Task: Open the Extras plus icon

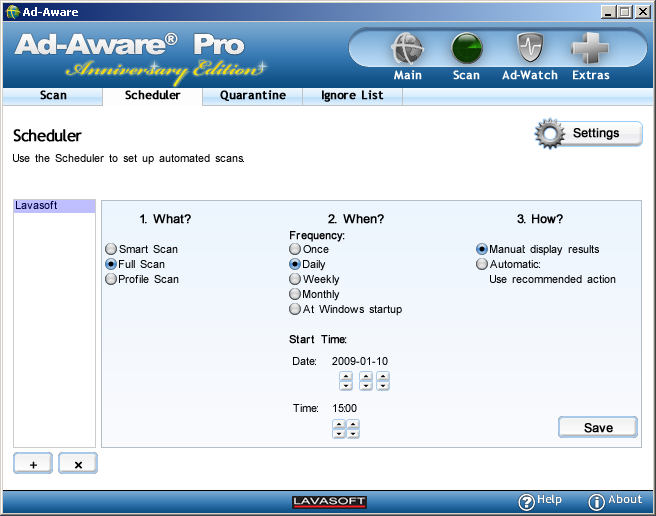Action: (590, 48)
